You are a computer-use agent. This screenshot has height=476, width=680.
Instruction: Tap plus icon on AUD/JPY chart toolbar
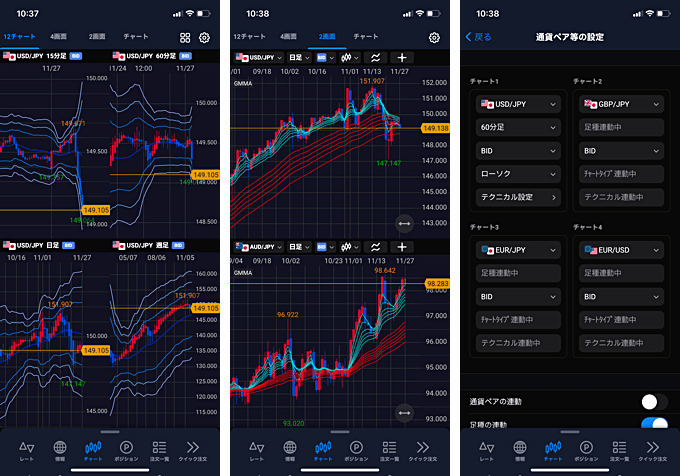[x=402, y=247]
